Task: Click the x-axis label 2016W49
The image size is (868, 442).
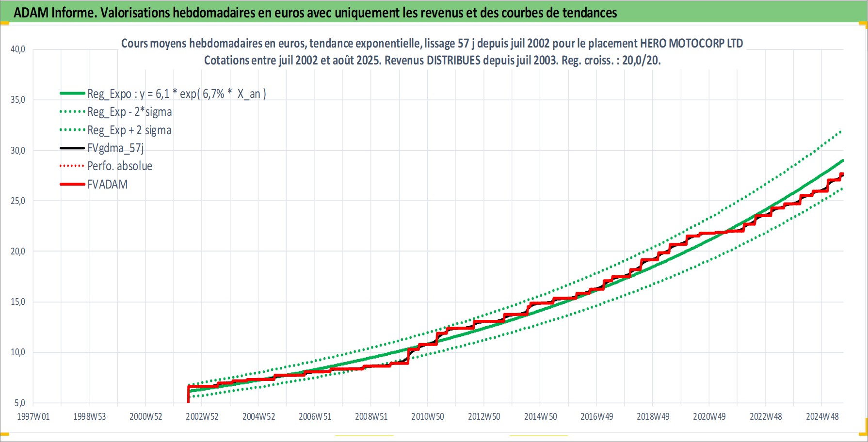Action: [596, 416]
